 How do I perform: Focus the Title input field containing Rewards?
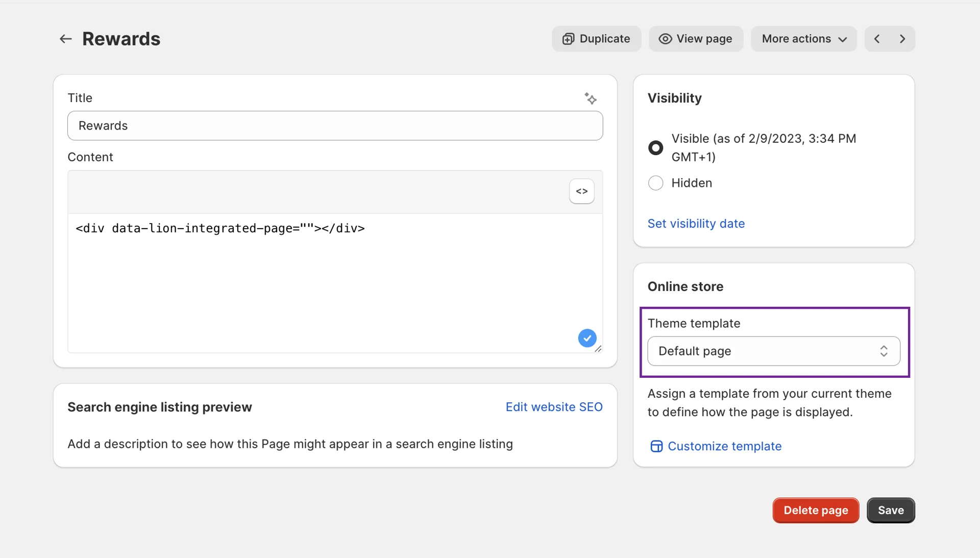(335, 126)
